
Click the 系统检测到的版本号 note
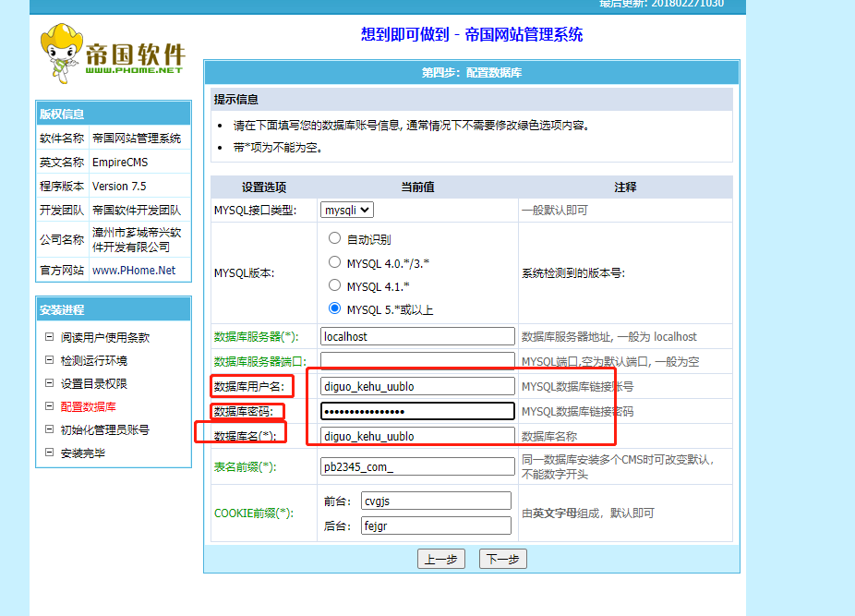(x=573, y=272)
